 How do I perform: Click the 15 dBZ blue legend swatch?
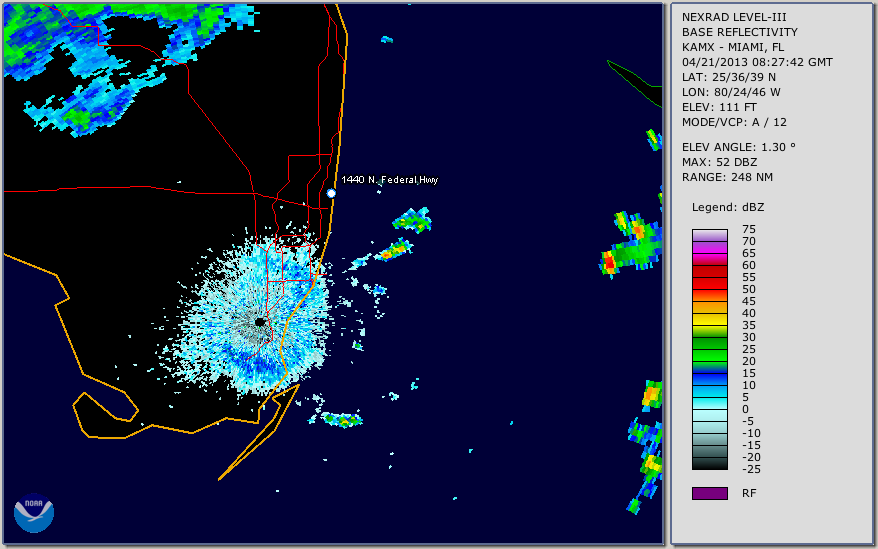pyautogui.click(x=710, y=380)
